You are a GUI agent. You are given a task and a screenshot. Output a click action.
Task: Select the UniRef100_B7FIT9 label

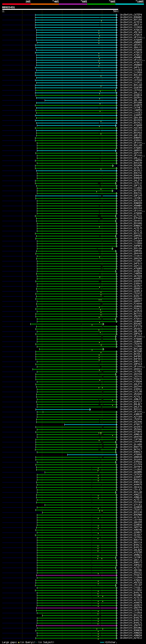[x=131, y=326]
